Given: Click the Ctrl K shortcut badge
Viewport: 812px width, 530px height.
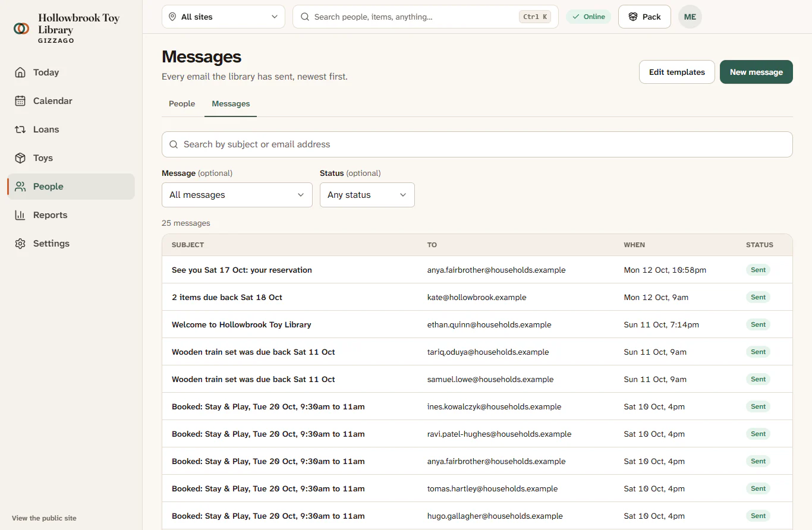Looking at the screenshot, I should point(535,17).
